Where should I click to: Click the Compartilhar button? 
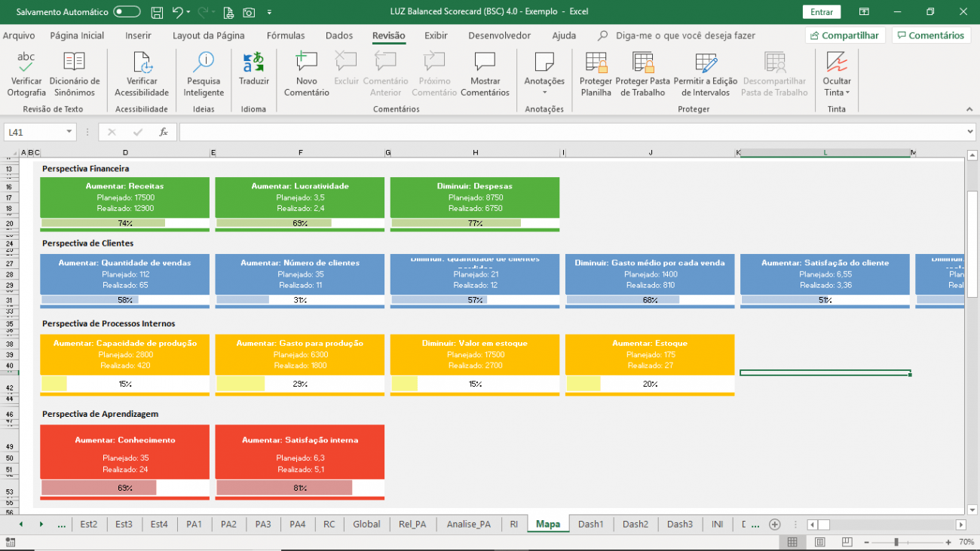tap(844, 35)
